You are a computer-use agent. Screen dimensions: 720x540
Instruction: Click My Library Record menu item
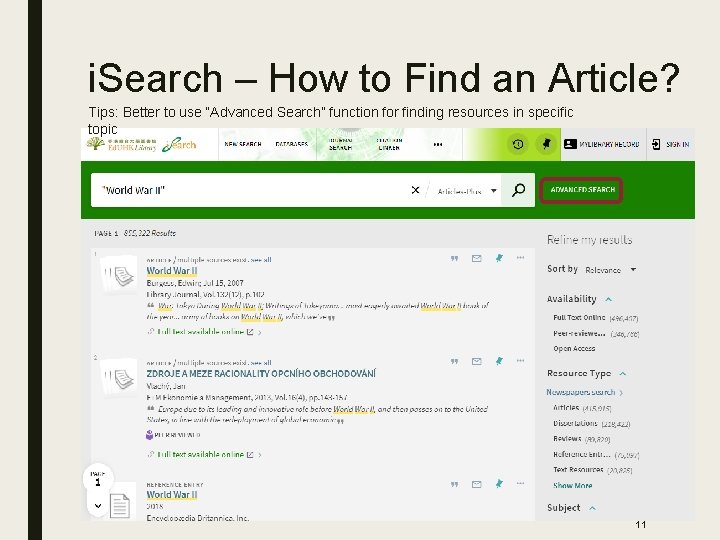point(603,144)
